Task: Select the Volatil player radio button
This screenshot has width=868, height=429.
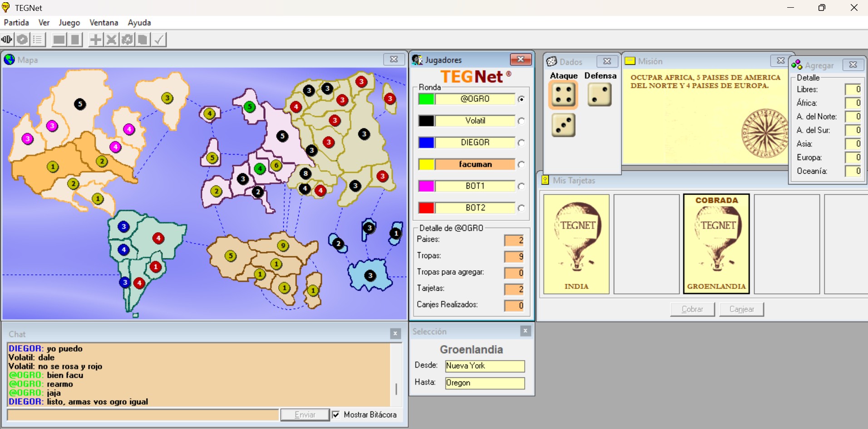Action: click(x=521, y=121)
